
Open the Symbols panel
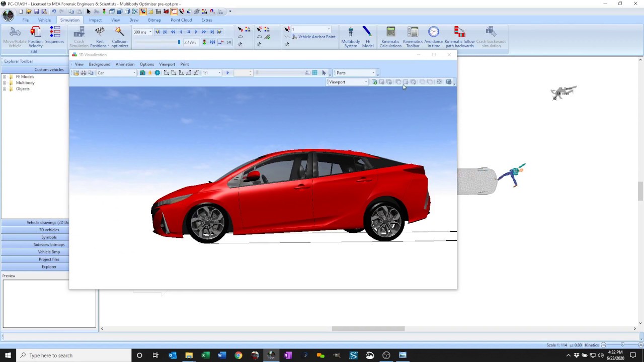point(35,237)
